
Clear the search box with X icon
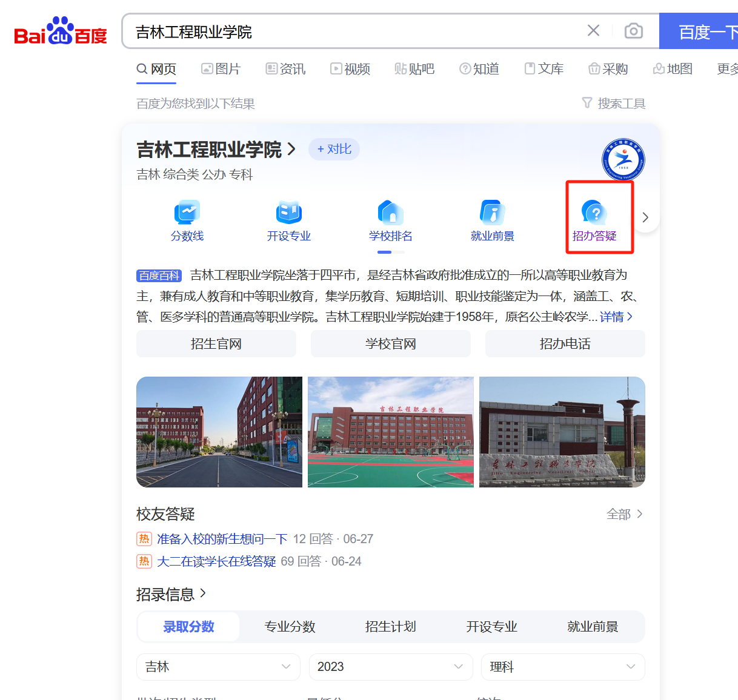pos(593,31)
